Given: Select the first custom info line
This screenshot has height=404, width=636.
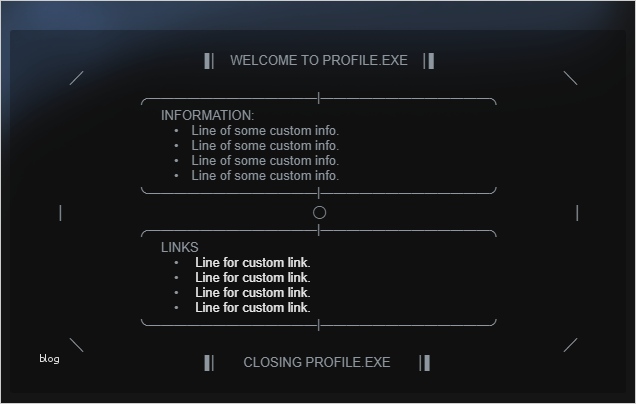Looking at the screenshot, I should point(265,130).
